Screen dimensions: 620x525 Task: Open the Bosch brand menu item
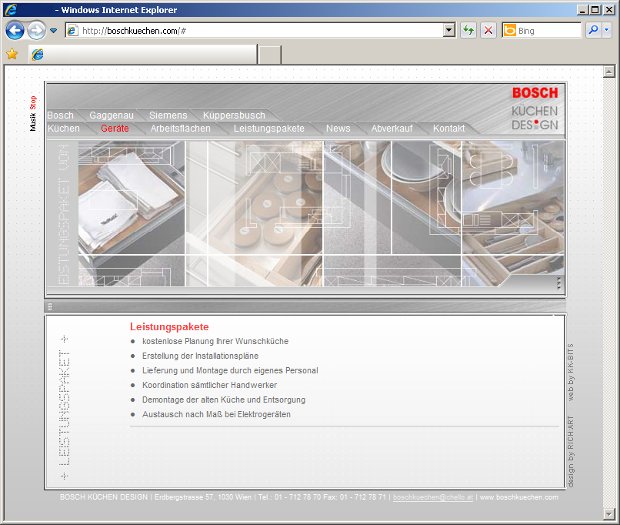click(x=60, y=115)
